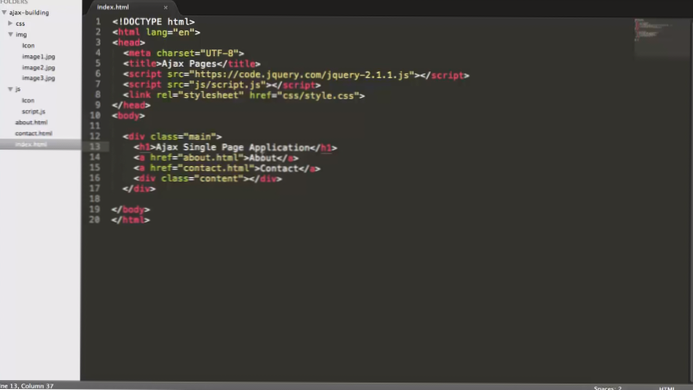The image size is (693, 390).
Task: Click line number 6 in gutter
Action: tap(98, 74)
